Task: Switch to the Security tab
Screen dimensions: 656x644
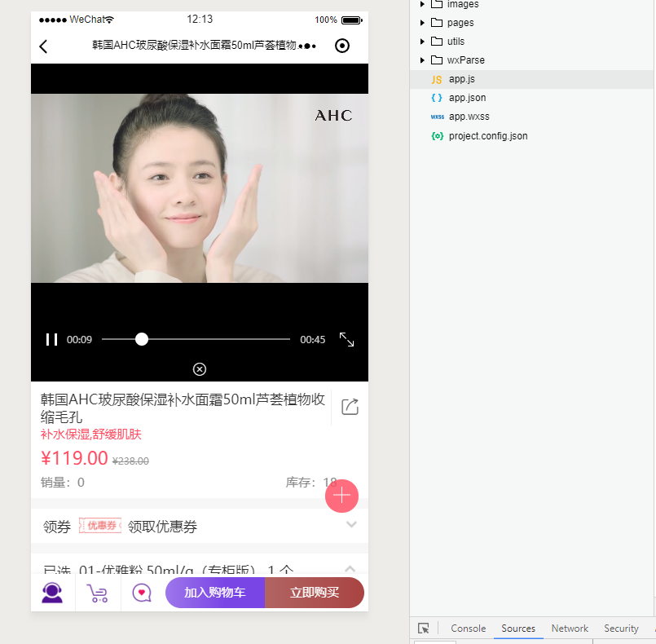Action: point(621,628)
